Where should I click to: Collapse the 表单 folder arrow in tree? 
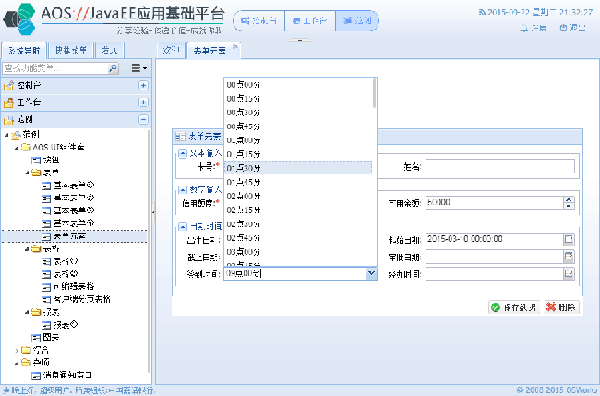click(27, 173)
